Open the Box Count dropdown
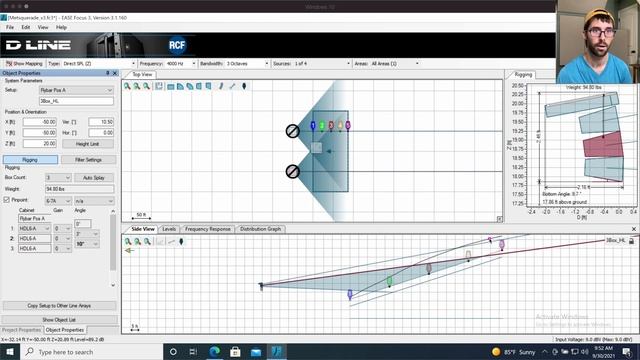 pos(58,178)
